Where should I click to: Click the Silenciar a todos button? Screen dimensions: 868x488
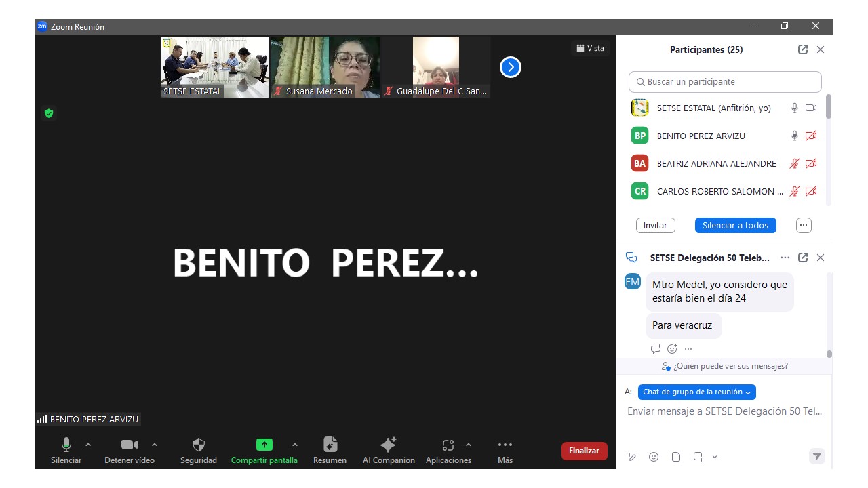click(x=735, y=225)
